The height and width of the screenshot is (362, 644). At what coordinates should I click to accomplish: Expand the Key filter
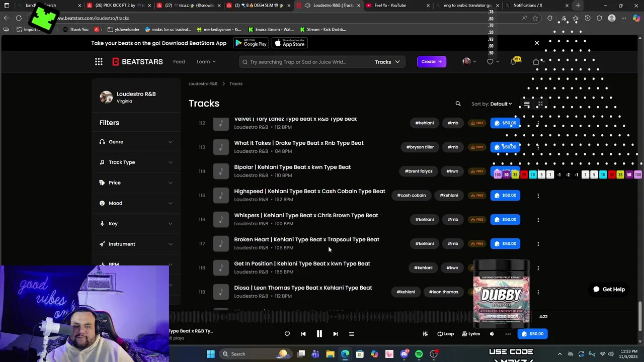[136, 224]
